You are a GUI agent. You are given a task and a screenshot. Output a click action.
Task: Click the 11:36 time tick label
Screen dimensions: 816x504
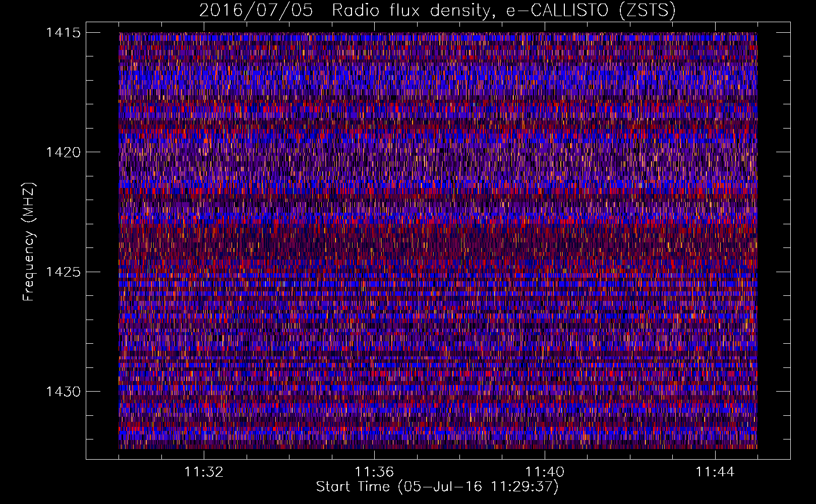tap(374, 472)
